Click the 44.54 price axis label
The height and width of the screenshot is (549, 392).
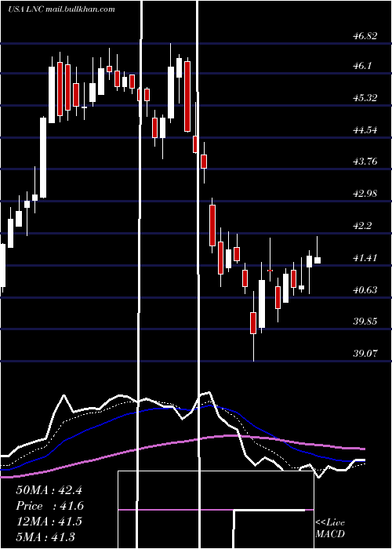[365, 130]
